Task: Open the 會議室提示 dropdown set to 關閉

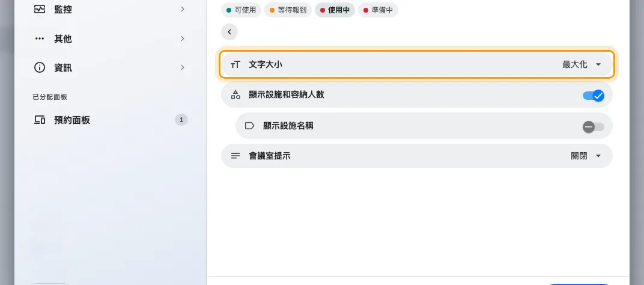Action: coord(417,156)
